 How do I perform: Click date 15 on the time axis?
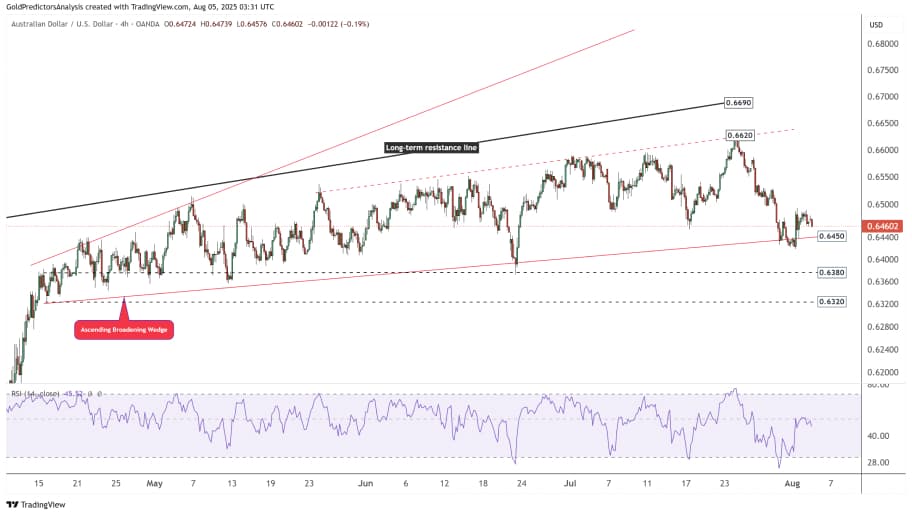coord(38,483)
